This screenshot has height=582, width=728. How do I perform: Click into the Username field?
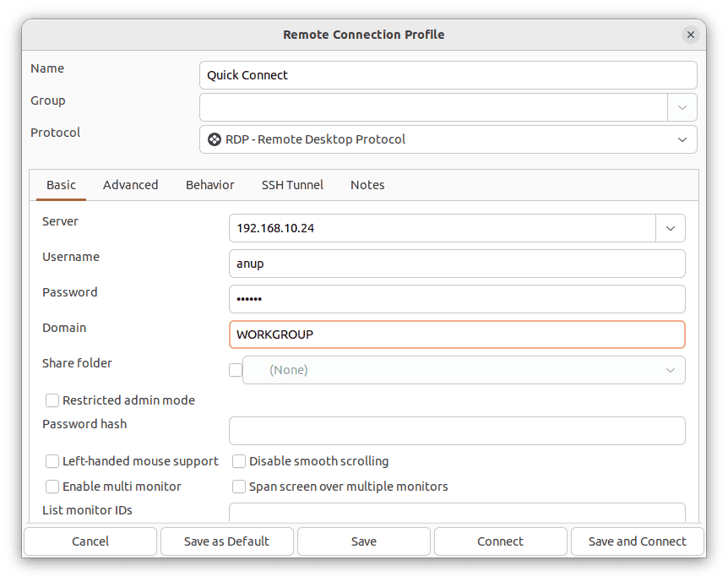click(456, 264)
